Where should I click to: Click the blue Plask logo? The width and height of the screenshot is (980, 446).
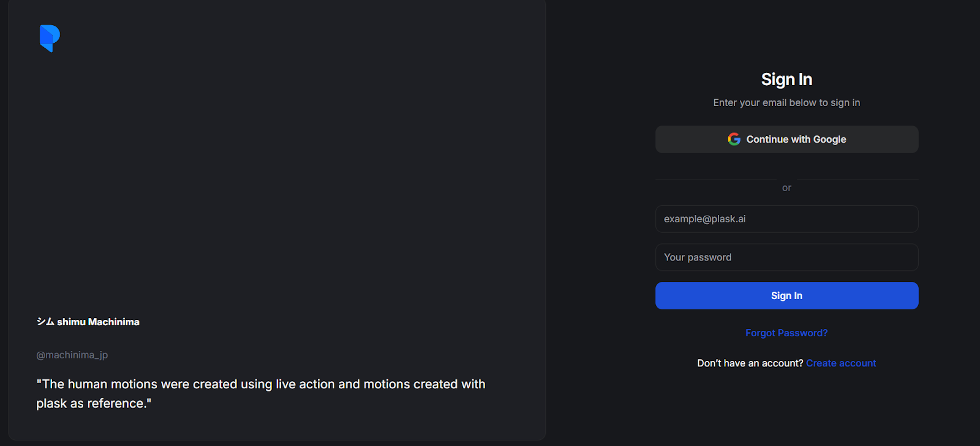tap(50, 39)
